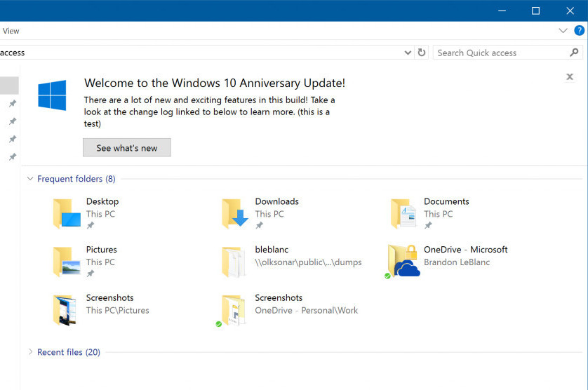Click the blue help question mark icon

pyautogui.click(x=579, y=30)
